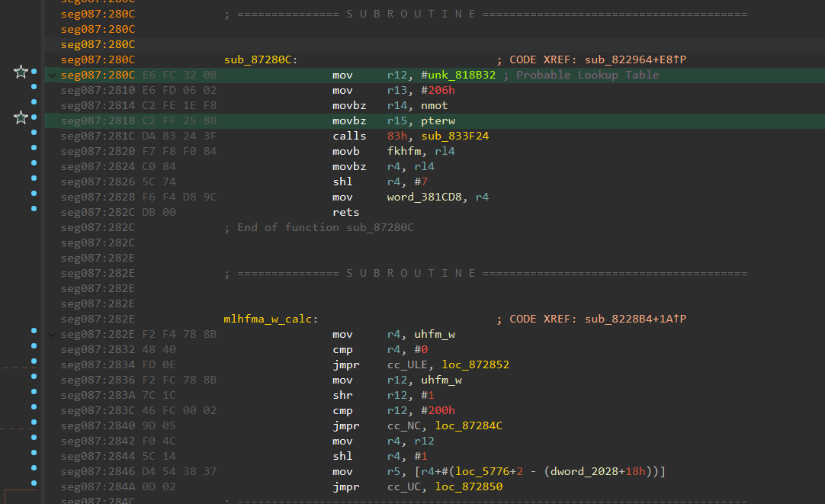Click the star bookmark at seg087:280C
The width and height of the screenshot is (825, 504).
pos(21,72)
